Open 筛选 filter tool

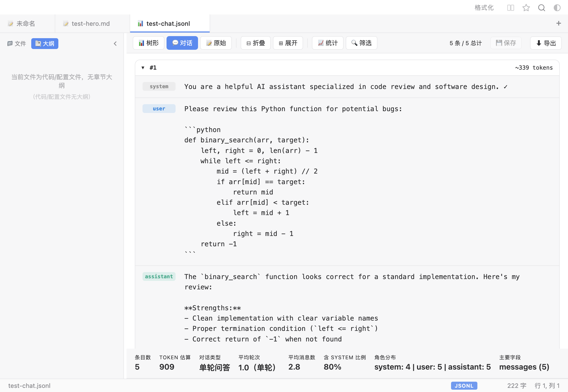pos(361,43)
